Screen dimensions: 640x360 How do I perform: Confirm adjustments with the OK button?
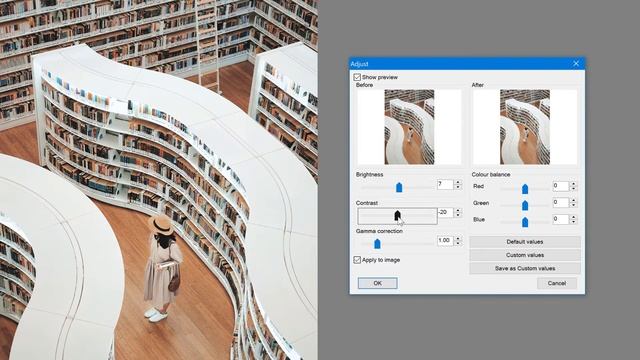coord(378,283)
